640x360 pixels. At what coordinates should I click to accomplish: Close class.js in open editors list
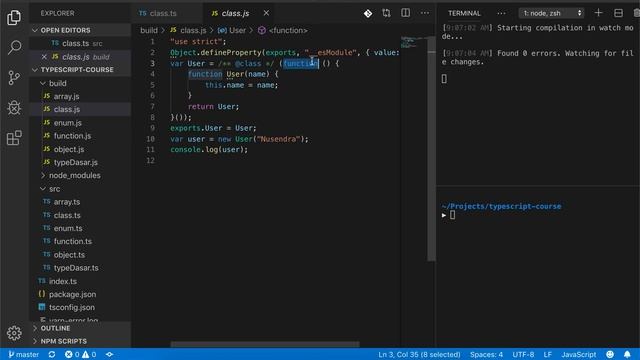tap(44, 57)
